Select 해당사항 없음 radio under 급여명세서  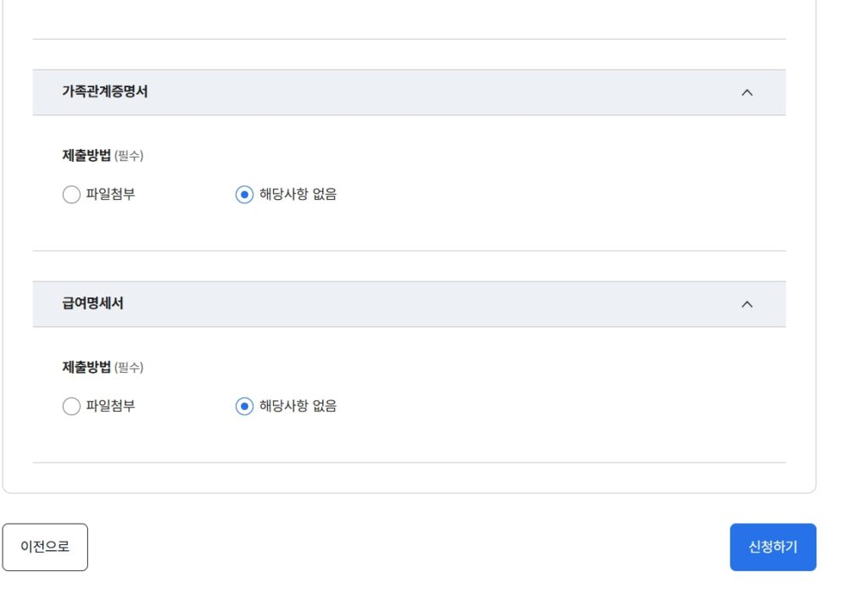(x=244, y=406)
